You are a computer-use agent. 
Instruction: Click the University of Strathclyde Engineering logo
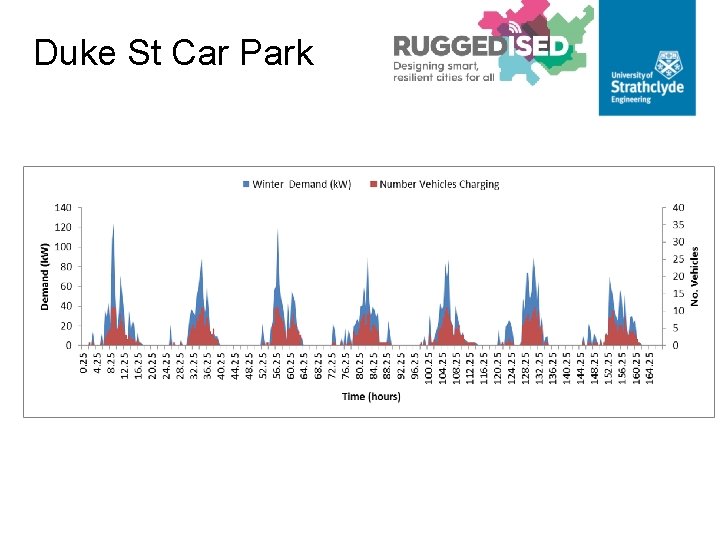coord(647,58)
